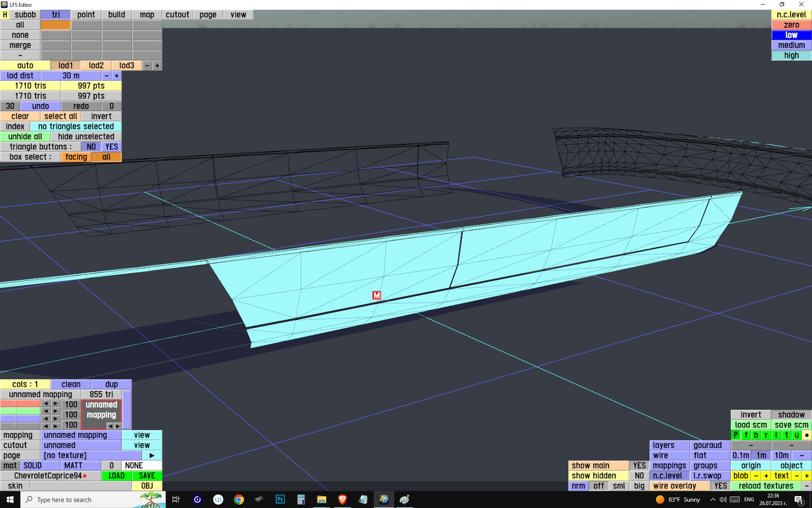Switch to the point editing tab
This screenshot has height=508, width=812.
coord(86,14)
